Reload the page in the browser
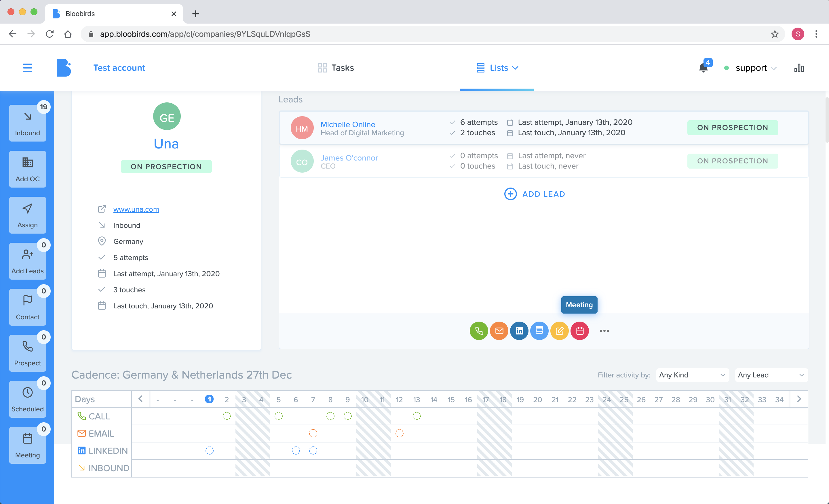This screenshot has height=504, width=829. (50, 34)
